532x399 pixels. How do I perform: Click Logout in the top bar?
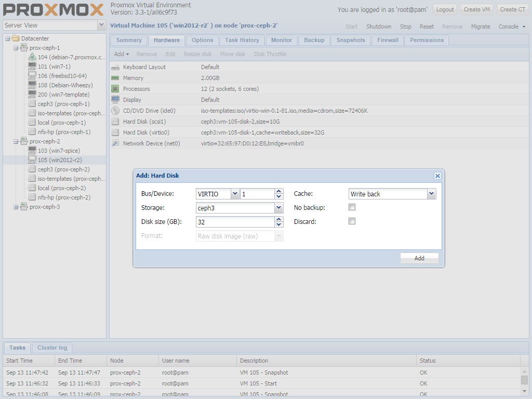click(x=444, y=9)
